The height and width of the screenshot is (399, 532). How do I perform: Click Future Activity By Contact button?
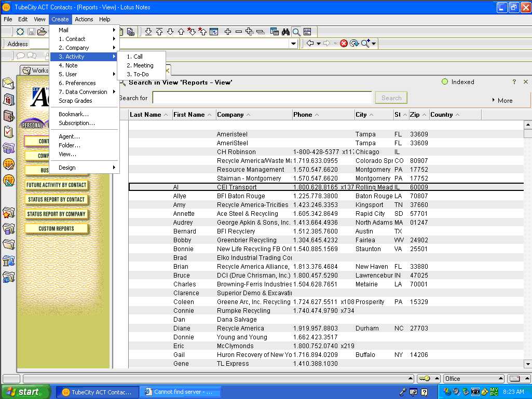point(57,185)
